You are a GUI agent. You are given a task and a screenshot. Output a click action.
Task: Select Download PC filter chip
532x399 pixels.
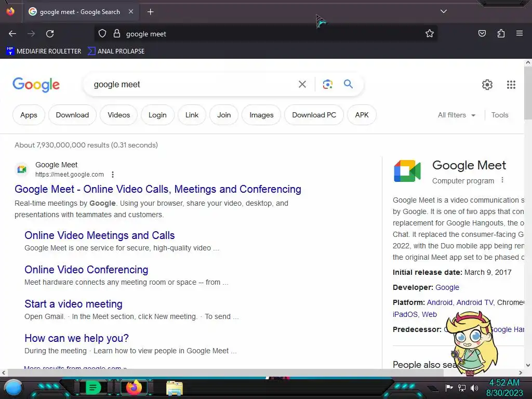(x=314, y=115)
